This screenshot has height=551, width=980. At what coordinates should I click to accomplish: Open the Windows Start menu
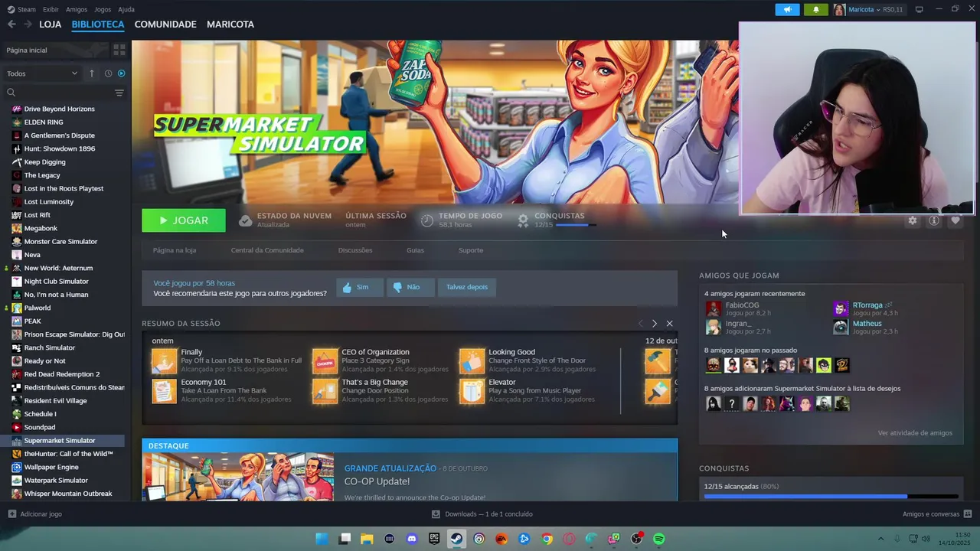[322, 539]
